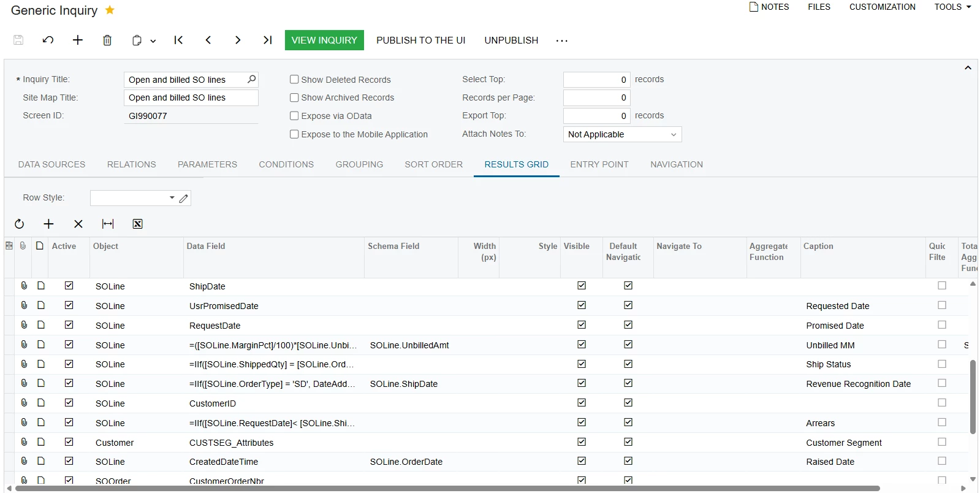Add a new inquiry record with plus icon
The image size is (980, 493).
(x=78, y=40)
